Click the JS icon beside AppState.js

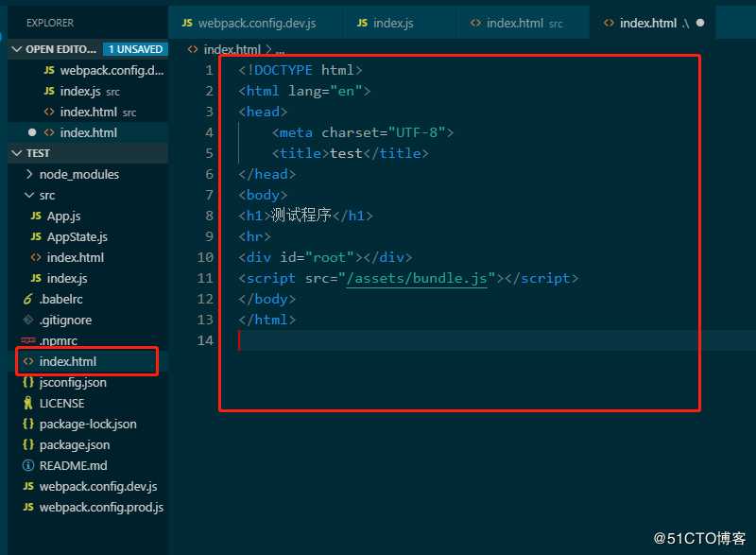tap(36, 236)
